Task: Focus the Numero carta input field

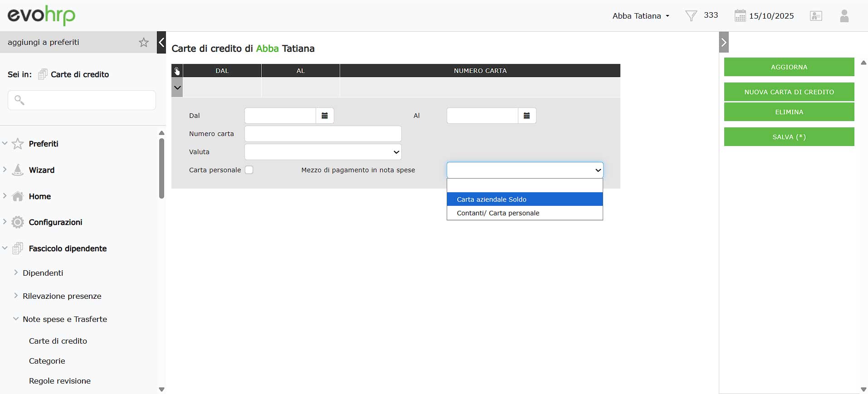Action: pyautogui.click(x=323, y=134)
